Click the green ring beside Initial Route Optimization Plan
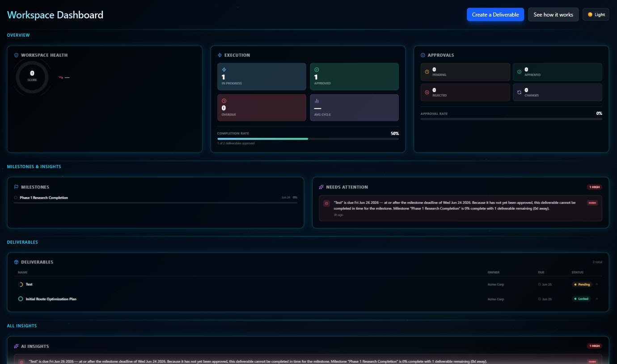The image size is (617, 364). (21, 299)
